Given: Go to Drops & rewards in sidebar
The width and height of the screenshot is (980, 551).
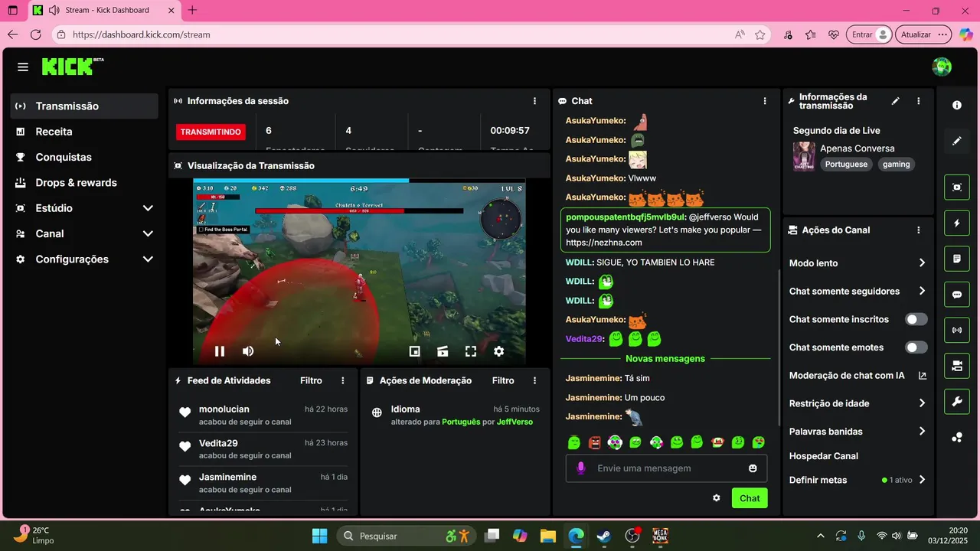Looking at the screenshot, I should 84,183.
